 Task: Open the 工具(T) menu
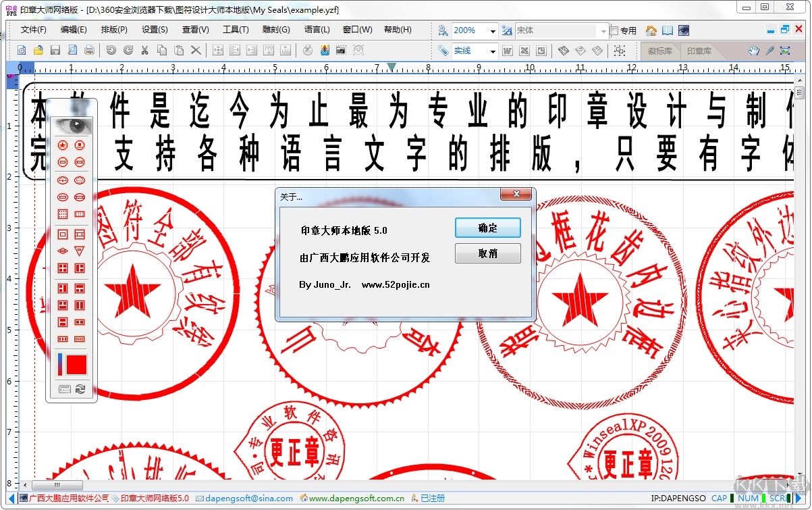tap(236, 30)
